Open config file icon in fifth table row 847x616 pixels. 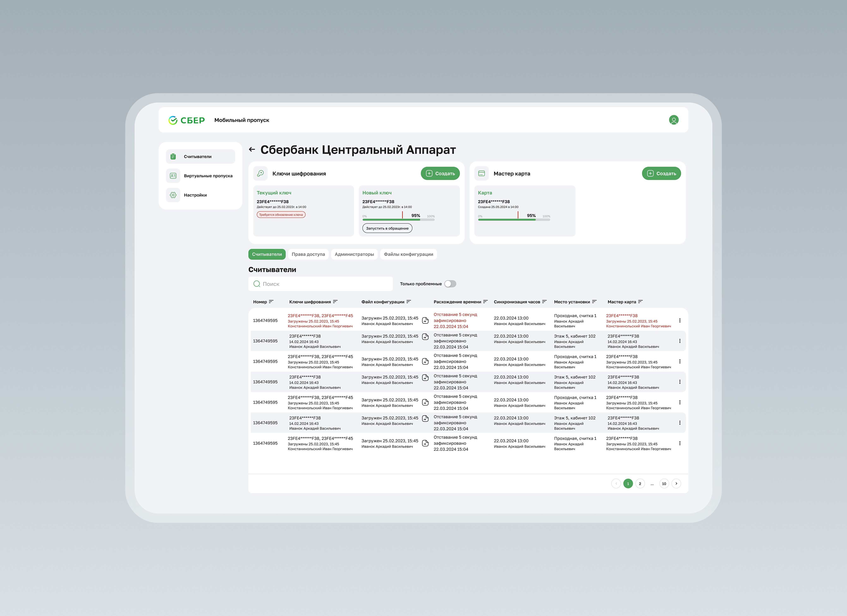click(x=425, y=402)
